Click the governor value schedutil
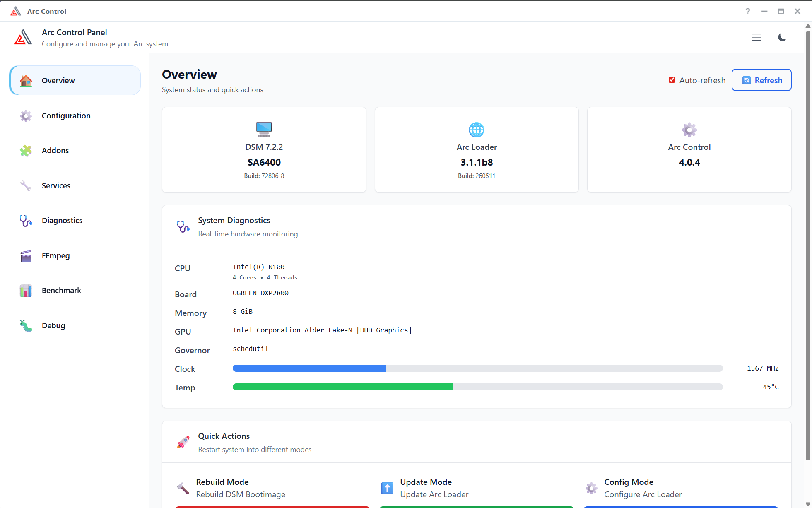The width and height of the screenshot is (812, 508). [x=251, y=349]
